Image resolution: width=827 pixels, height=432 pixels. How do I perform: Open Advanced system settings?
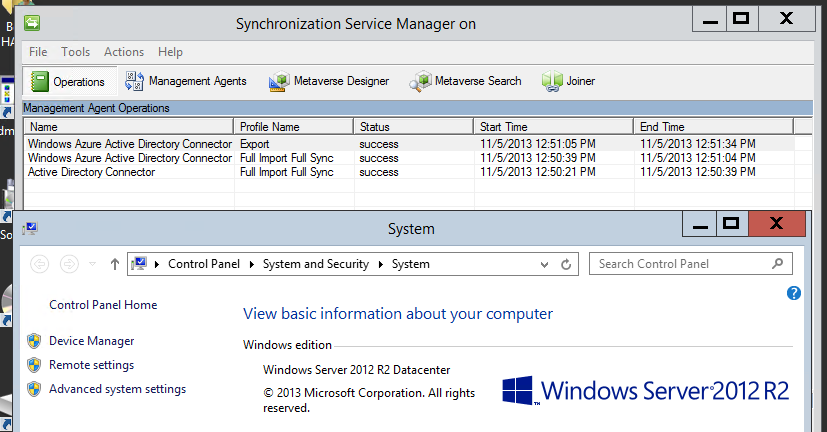coord(117,389)
